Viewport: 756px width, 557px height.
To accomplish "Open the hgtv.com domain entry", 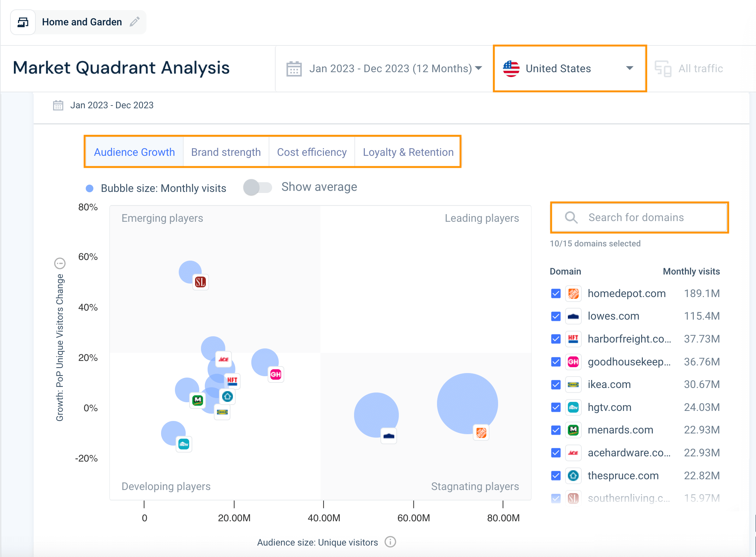I will [x=609, y=407].
